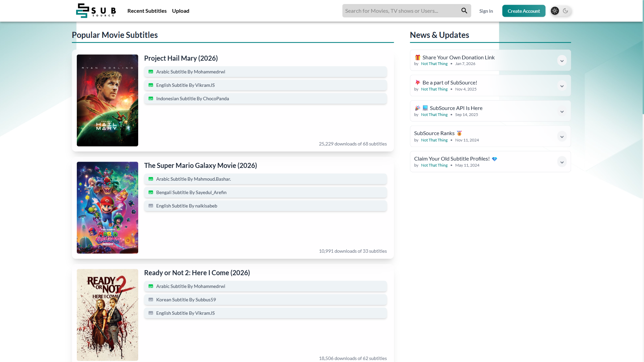This screenshot has height=362, width=644.
Task: Click the Popular Movie Subtitles heading
Action: pyautogui.click(x=115, y=35)
